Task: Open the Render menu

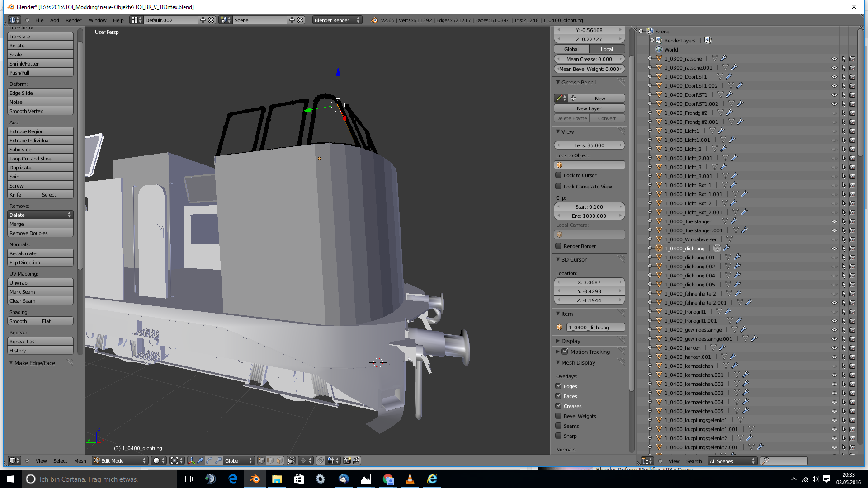Action: coord(73,20)
